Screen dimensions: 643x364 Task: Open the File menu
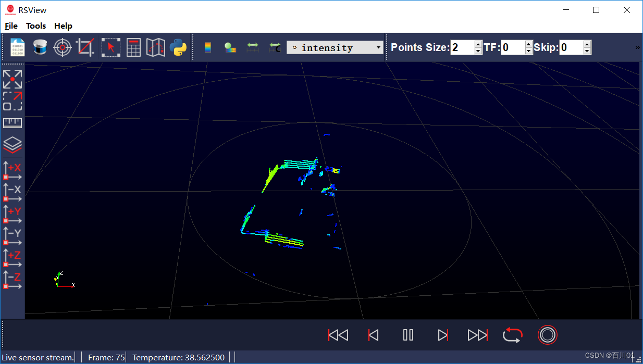pyautogui.click(x=11, y=26)
